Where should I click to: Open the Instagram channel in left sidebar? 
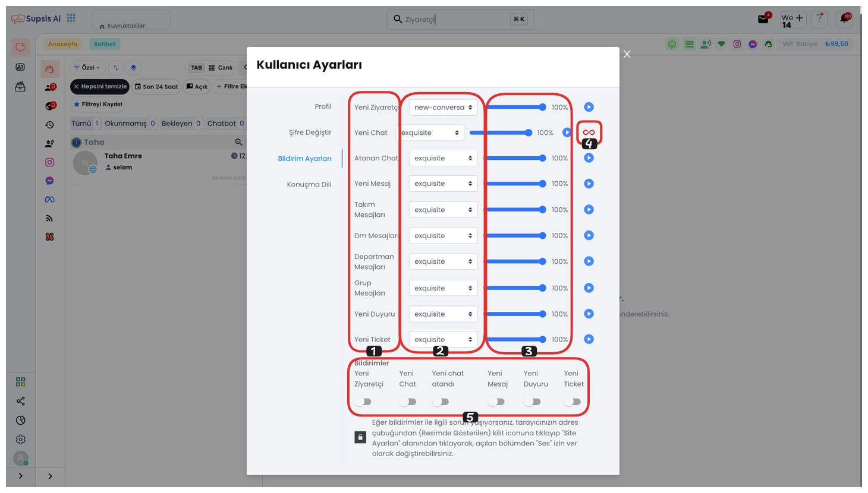49,162
